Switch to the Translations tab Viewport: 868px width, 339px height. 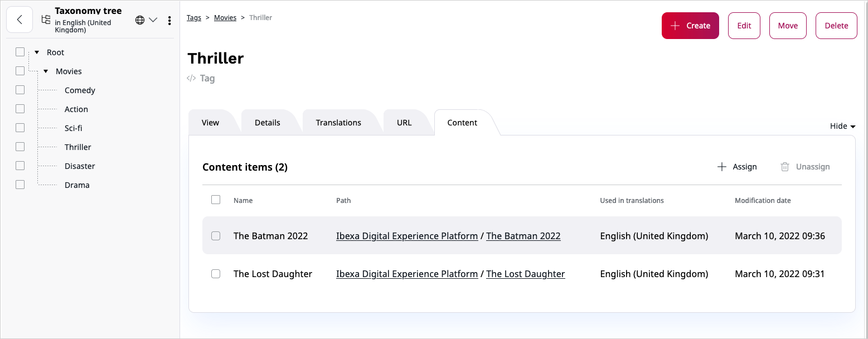click(338, 123)
